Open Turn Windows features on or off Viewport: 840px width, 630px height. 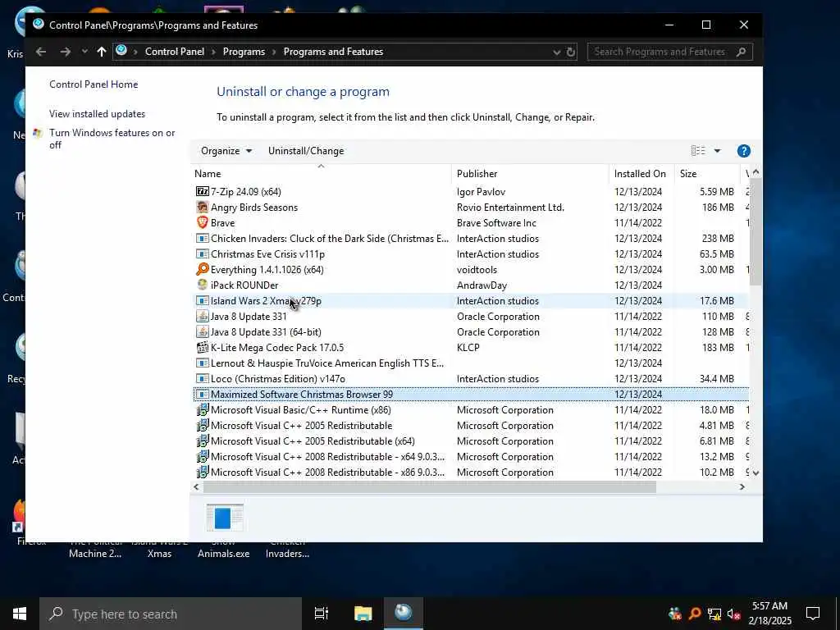112,139
